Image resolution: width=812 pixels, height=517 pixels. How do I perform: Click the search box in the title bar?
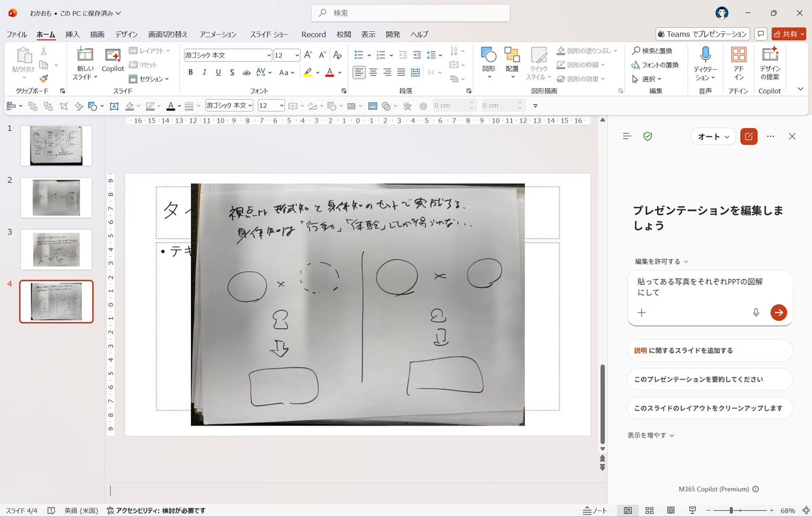[410, 13]
